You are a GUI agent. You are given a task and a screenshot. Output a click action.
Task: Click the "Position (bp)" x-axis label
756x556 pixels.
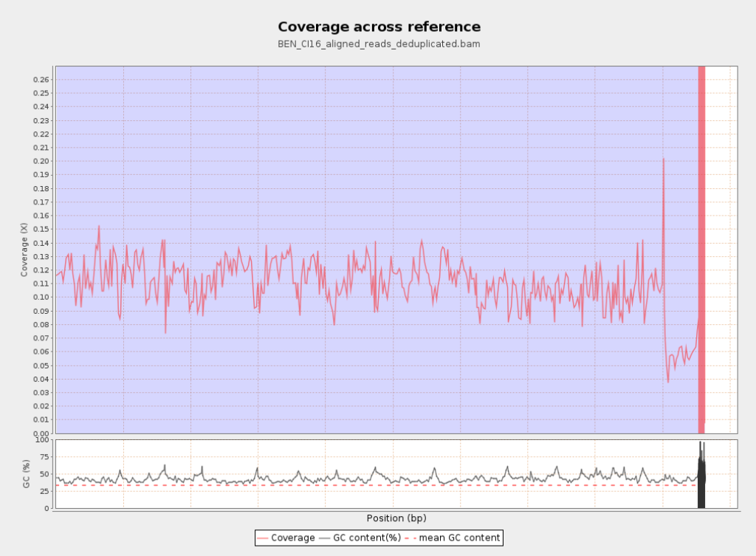coord(396,518)
